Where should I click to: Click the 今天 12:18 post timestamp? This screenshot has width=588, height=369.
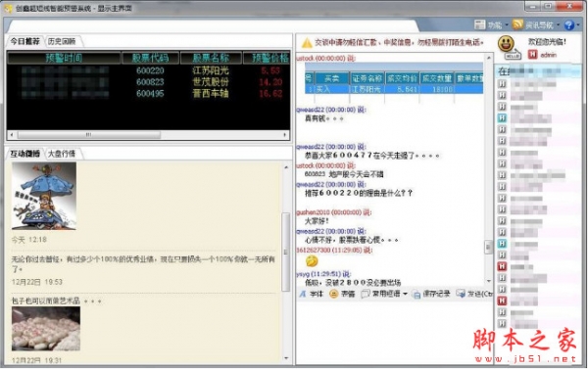pos(28,240)
